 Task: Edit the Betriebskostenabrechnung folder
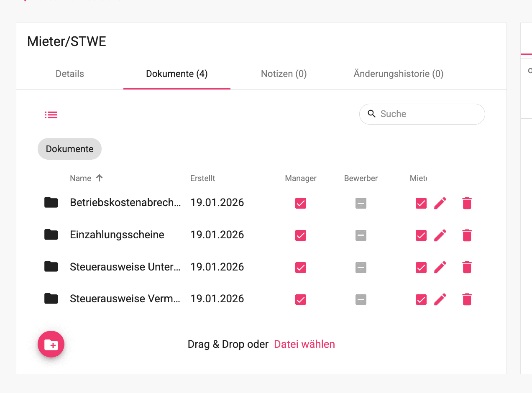pyautogui.click(x=440, y=203)
